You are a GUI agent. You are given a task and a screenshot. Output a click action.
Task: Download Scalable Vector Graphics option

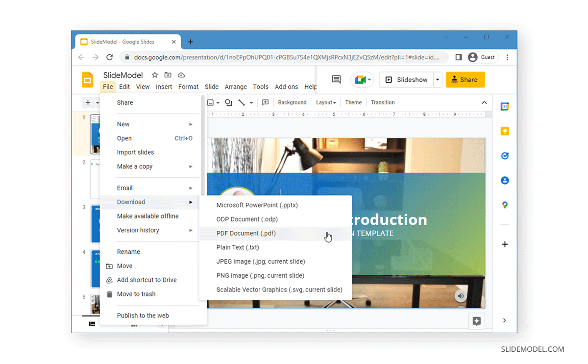point(276,290)
